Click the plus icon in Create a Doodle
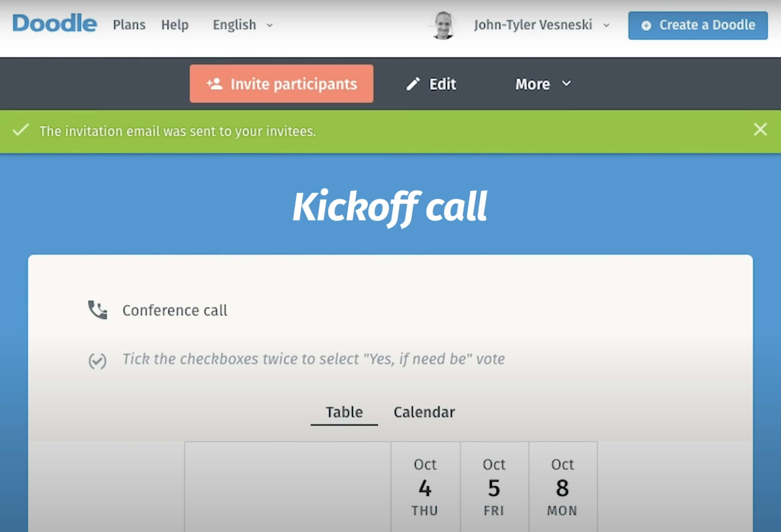The height and width of the screenshot is (532, 781). [646, 26]
